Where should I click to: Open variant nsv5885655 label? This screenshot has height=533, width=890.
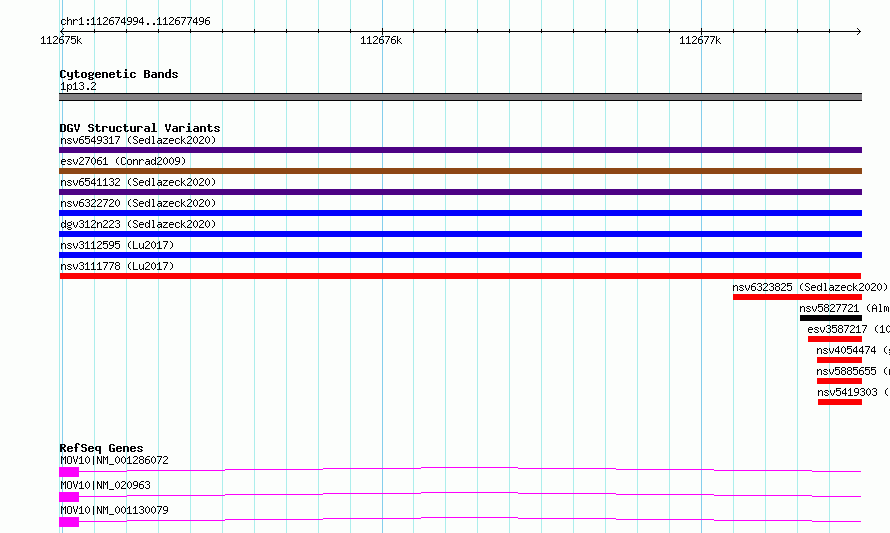coord(853,371)
